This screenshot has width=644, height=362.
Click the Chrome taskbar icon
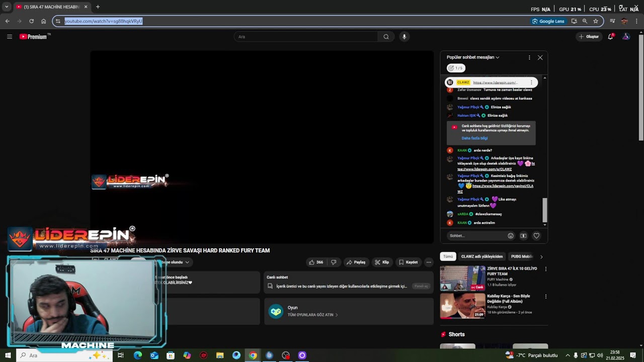pyautogui.click(x=253, y=355)
